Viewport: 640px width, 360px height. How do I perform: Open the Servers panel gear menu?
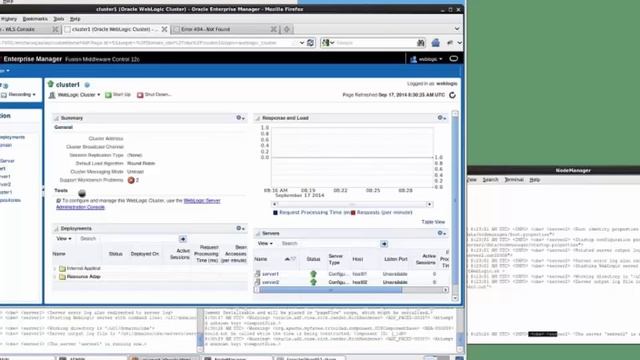click(442, 233)
